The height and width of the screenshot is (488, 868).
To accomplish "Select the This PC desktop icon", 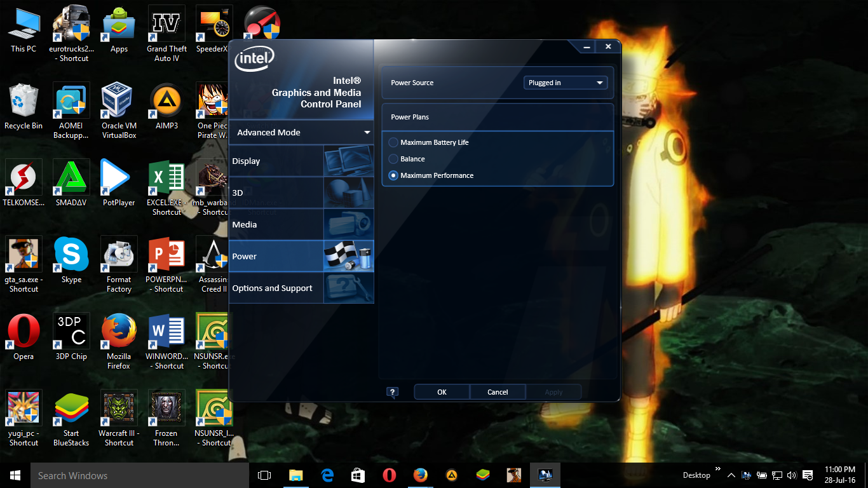I will (24, 30).
